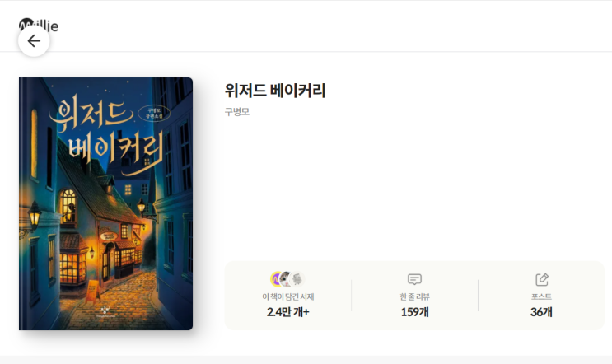Click the glowing wall lantern on the cover's left edge

coord(35,216)
